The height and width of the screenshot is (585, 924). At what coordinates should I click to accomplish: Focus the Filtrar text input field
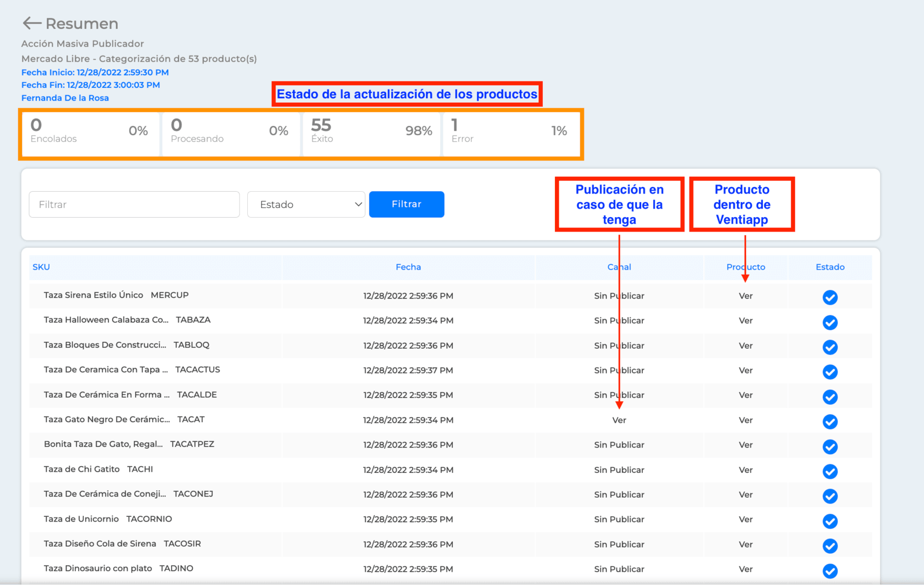(x=134, y=204)
